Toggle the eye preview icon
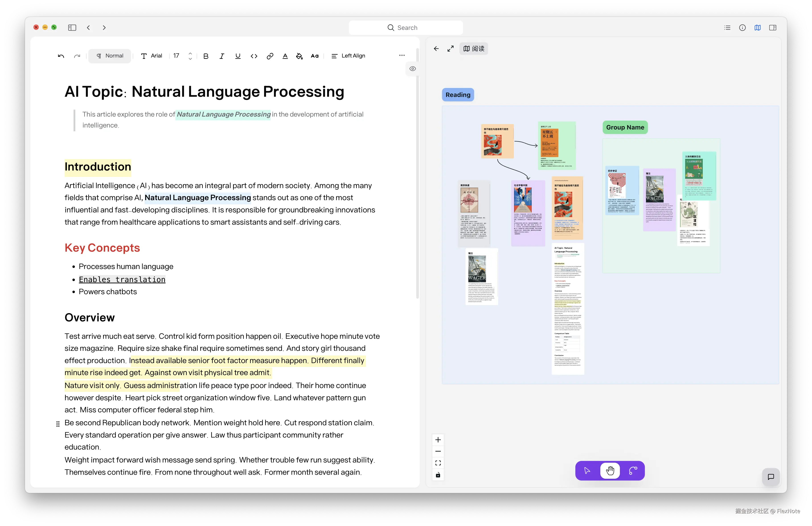 412,69
